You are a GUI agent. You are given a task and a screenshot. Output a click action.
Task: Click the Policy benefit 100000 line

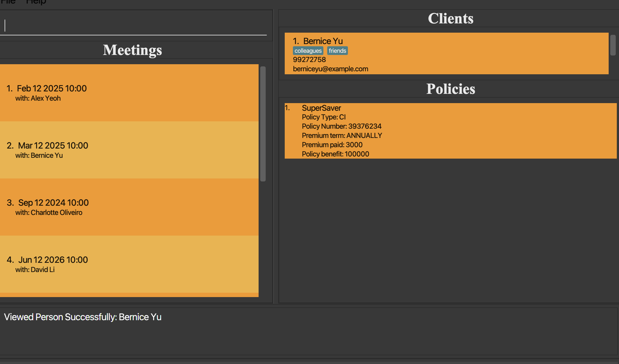335,154
